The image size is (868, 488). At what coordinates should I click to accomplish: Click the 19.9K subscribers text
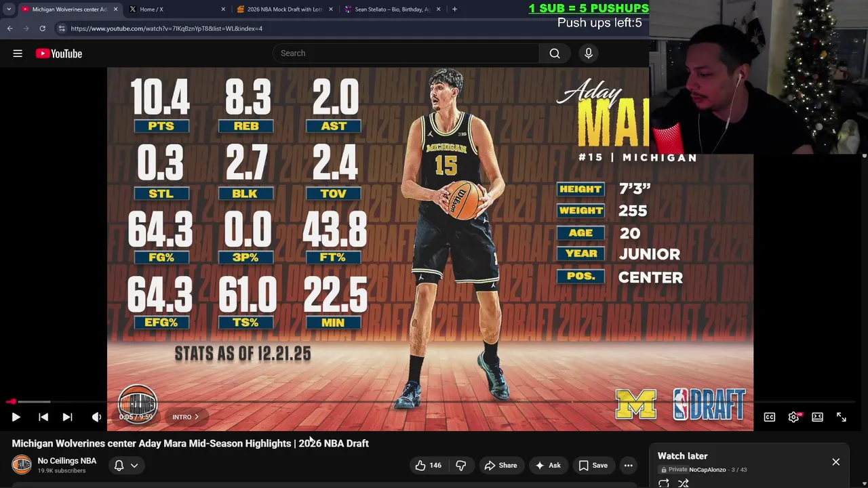[x=62, y=471]
